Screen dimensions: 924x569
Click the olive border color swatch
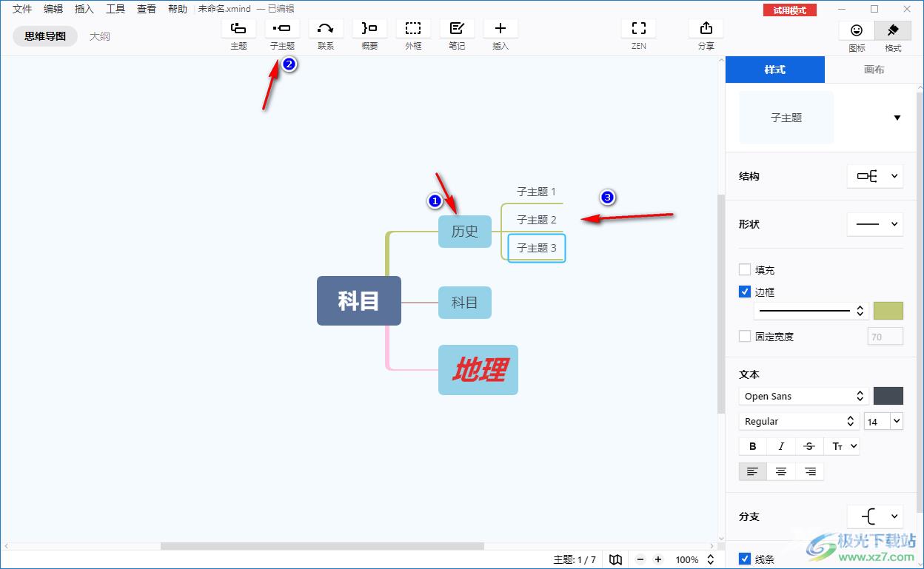click(888, 311)
